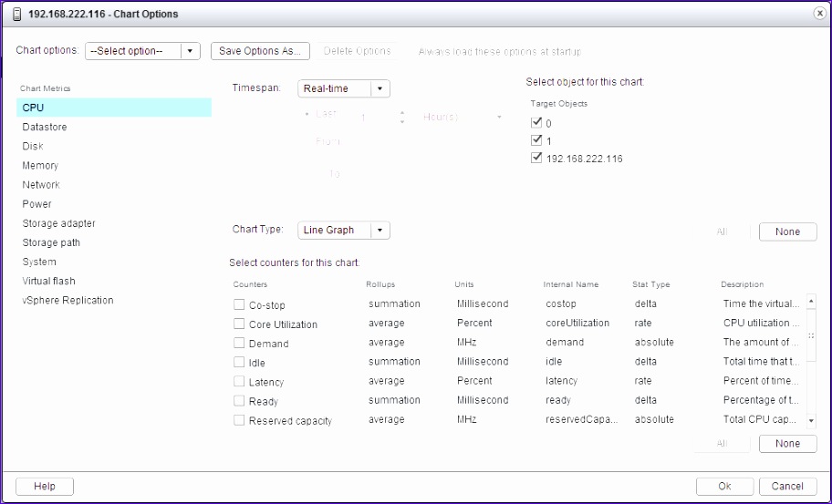
Task: Open the Chart Type Line Graph dropdown
Action: [344, 230]
